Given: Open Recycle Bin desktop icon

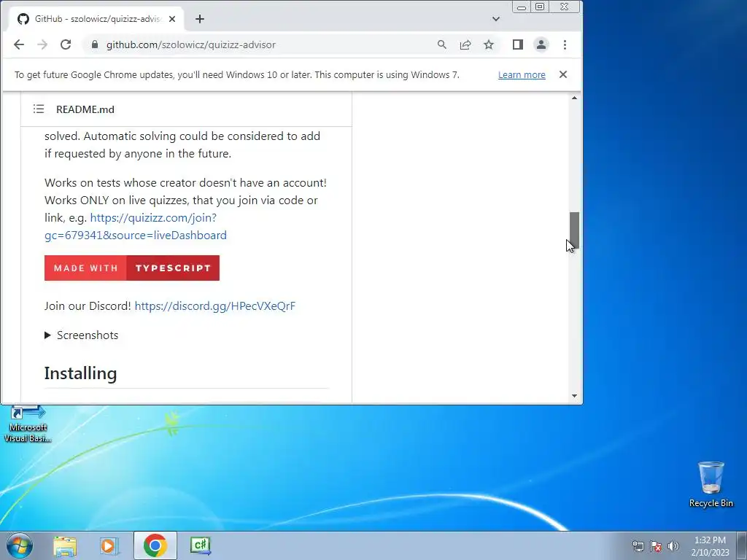Looking at the screenshot, I should point(711,484).
